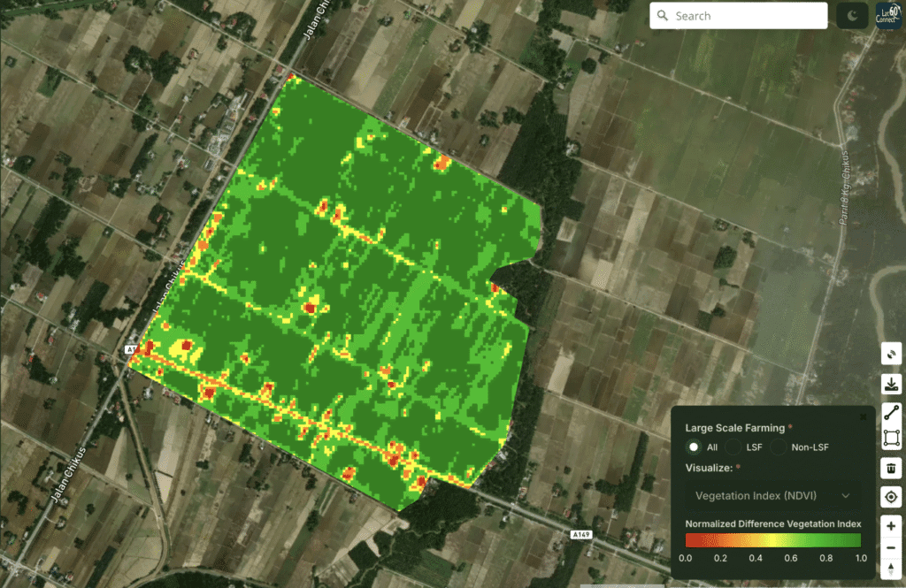Open the Lat60 Connect logo link
This screenshot has height=588, width=906.
click(x=888, y=16)
